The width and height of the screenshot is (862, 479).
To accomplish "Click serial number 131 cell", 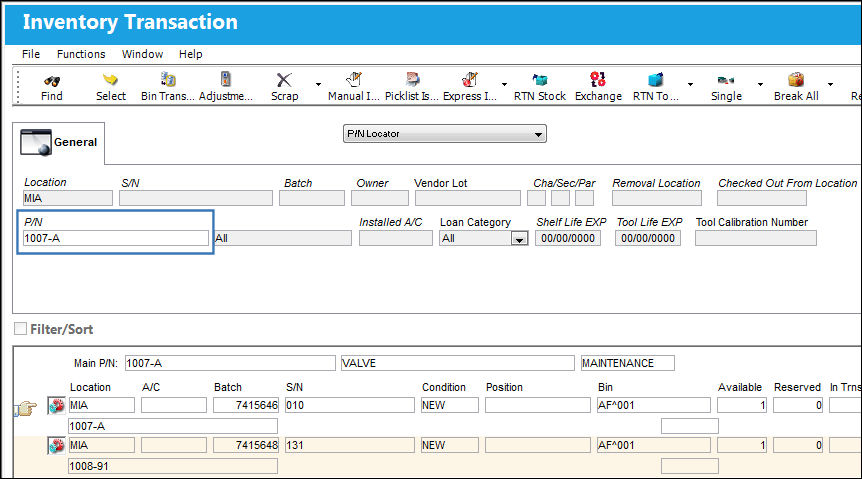I will point(350,445).
